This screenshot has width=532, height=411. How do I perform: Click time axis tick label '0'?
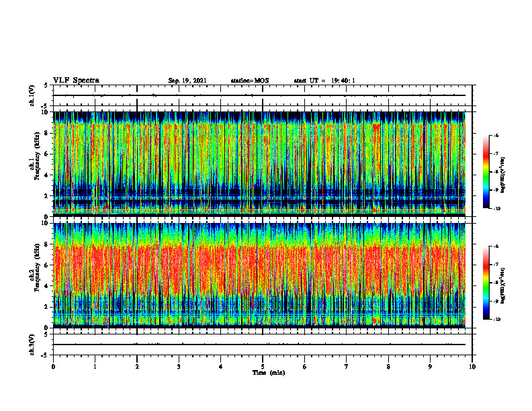tap(53, 367)
